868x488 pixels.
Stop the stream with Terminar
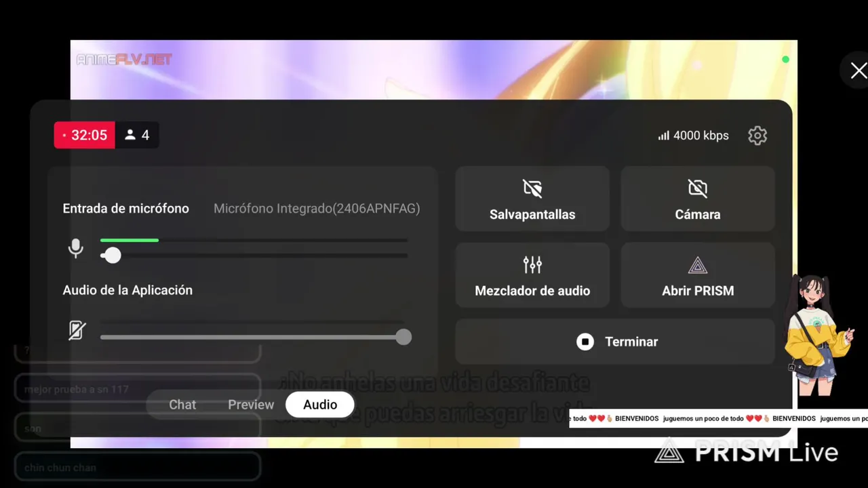coord(615,342)
